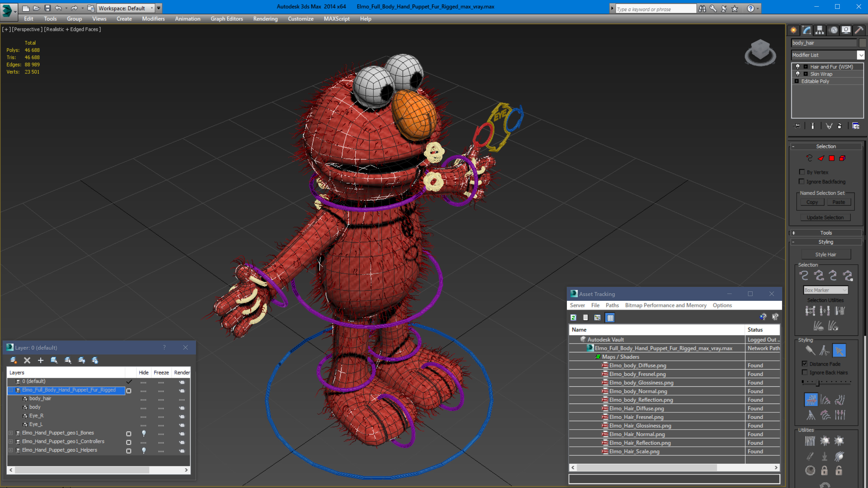
Task: Open Paths menu in Asset Tracking
Action: tap(612, 305)
